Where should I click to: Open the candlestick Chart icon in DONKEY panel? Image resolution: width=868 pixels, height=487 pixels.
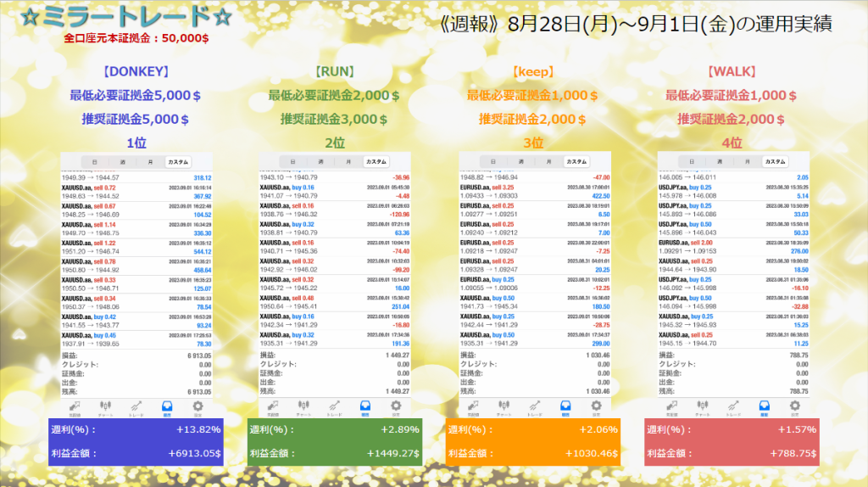pyautogui.click(x=105, y=406)
